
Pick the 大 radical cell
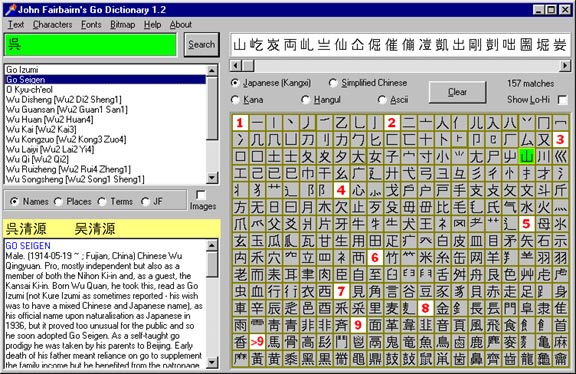pyautogui.click(x=358, y=157)
